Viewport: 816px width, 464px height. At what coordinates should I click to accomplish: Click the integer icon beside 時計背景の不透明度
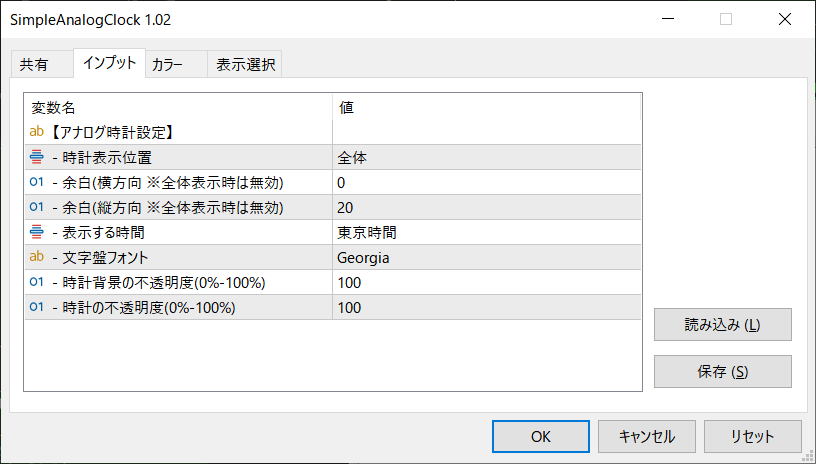click(37, 282)
